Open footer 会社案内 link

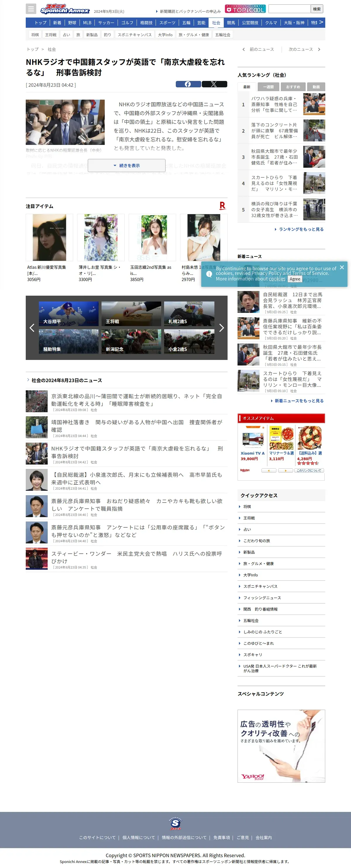tap(264, 838)
